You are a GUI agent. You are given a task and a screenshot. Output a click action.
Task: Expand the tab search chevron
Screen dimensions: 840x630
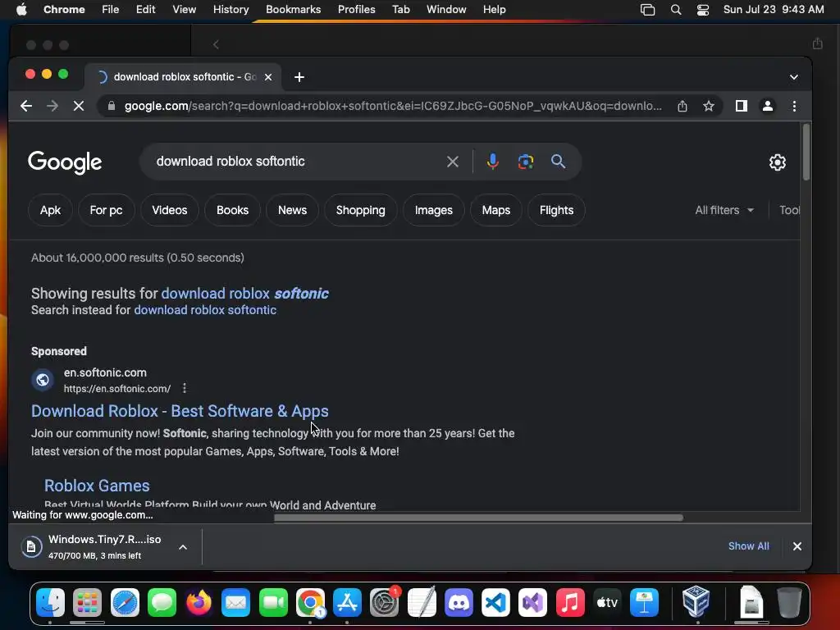(x=794, y=77)
